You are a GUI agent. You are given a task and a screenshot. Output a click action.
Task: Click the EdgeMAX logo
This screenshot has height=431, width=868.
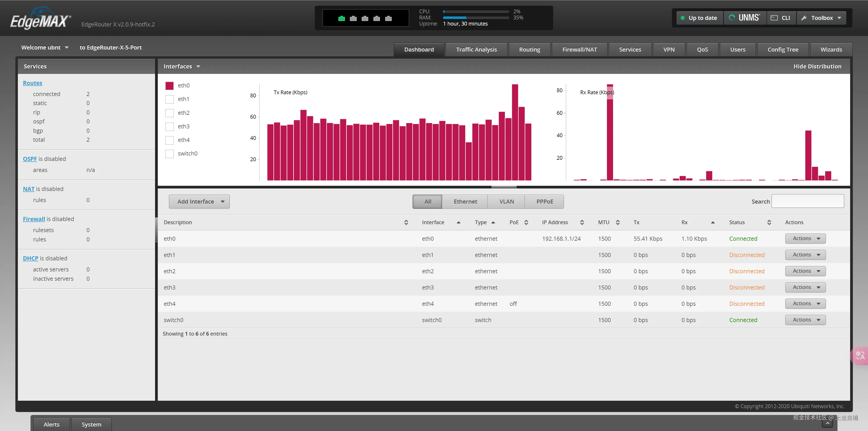tap(40, 20)
